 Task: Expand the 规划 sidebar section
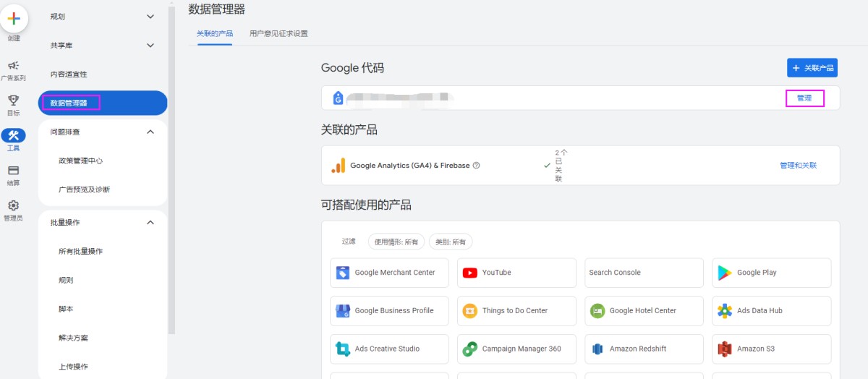coord(150,17)
